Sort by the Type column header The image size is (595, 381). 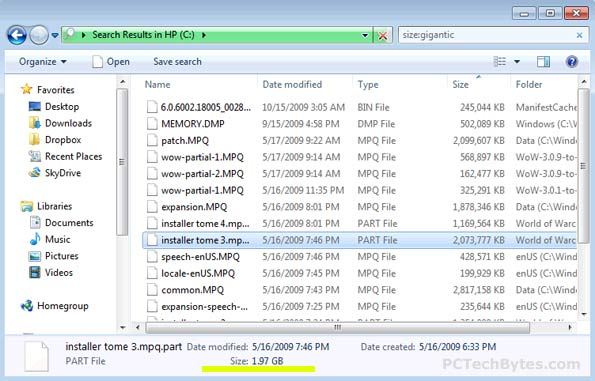368,84
